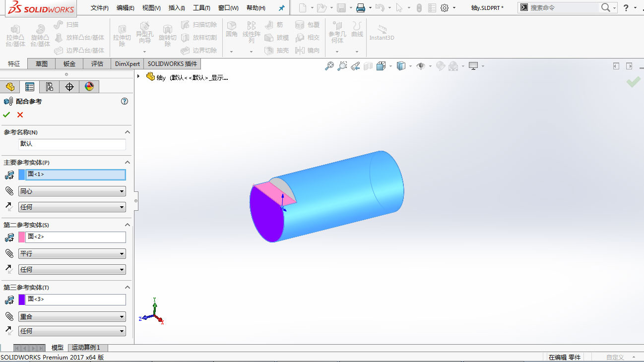This screenshot has width=644, height=362.
Task: Click the left-arrow panel expand button
Action: tap(616, 66)
